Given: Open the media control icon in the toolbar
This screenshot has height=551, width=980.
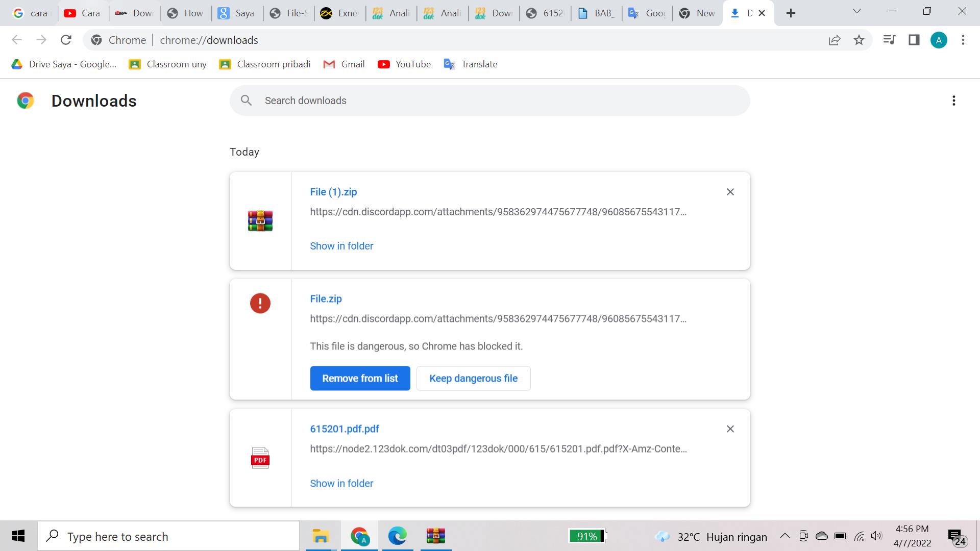Looking at the screenshot, I should coord(889,40).
